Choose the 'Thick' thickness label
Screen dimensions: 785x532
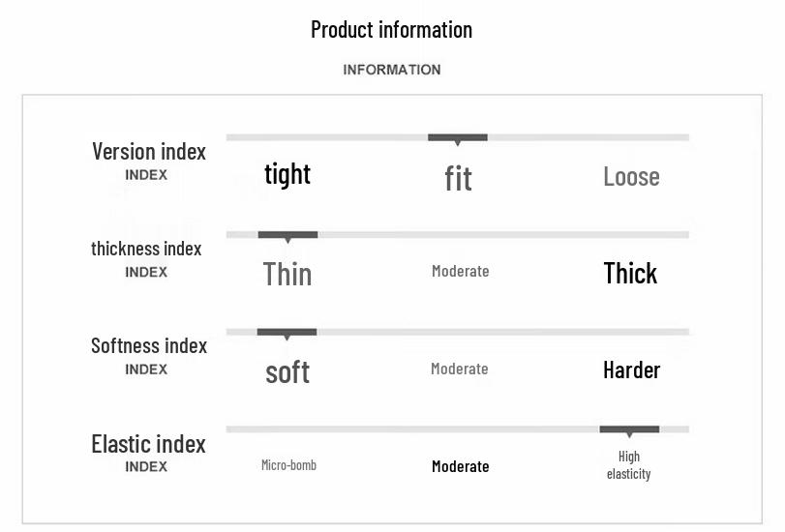[630, 273]
